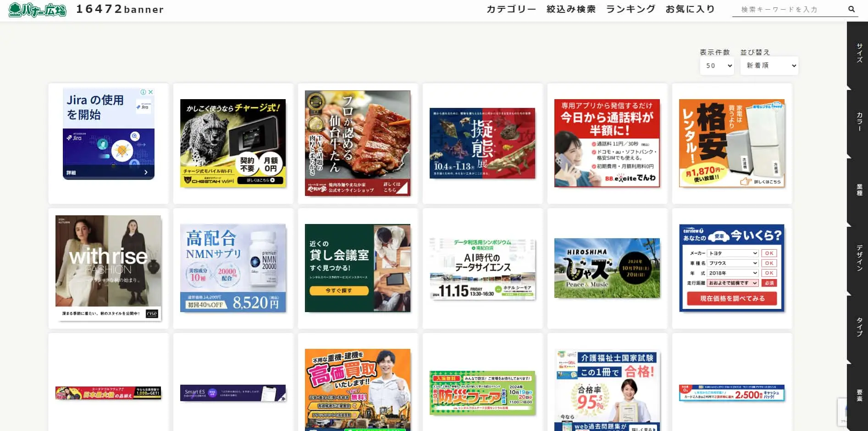Open the ランキング page
Screen dimensions: 868x431
coord(631,9)
